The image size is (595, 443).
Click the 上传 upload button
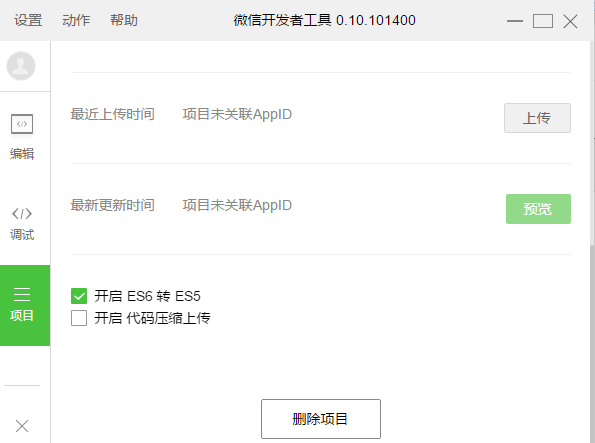coord(537,118)
